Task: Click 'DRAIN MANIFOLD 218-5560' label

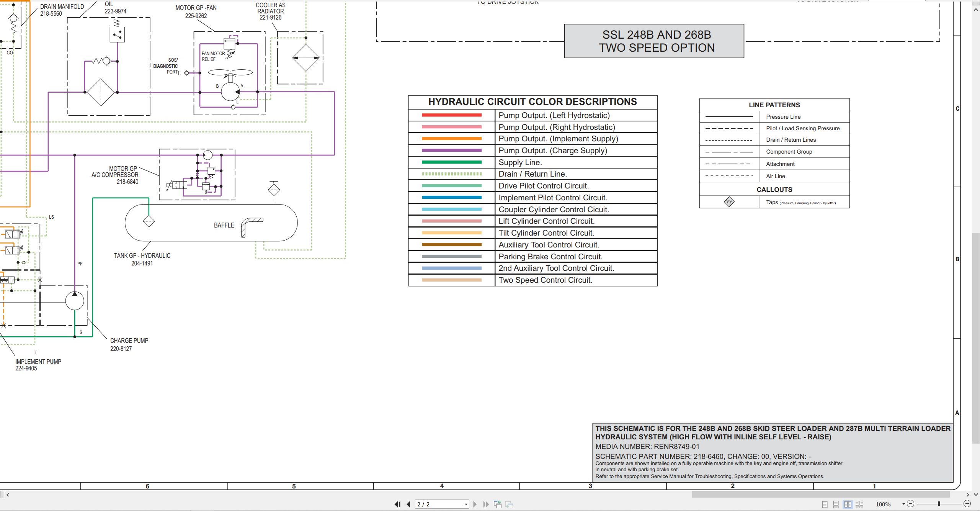Action: [x=62, y=10]
